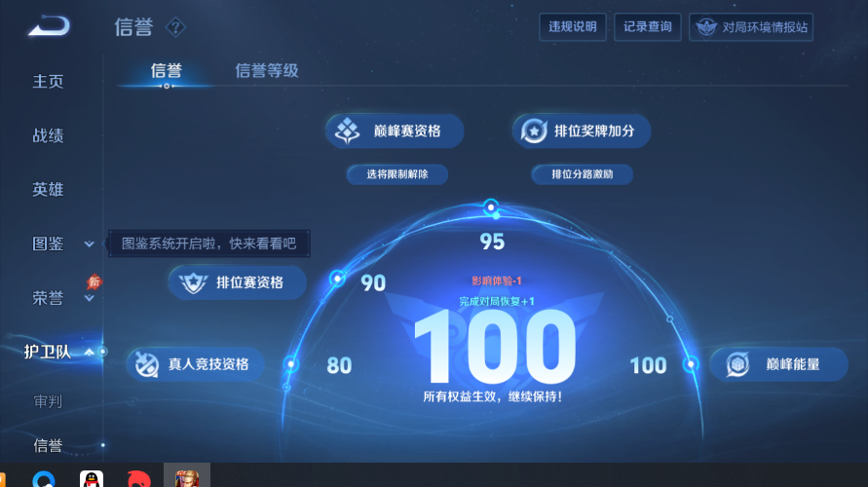The width and height of the screenshot is (868, 487).
Task: Click the 排位赛资格 pill button
Action: pos(238,282)
